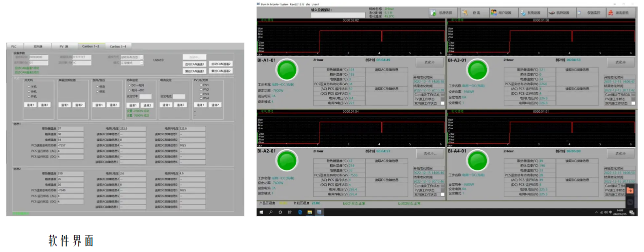Screen dimensions: 644x252
Task: Click the green status lamp for BI-A4-01
Action: [478, 161]
